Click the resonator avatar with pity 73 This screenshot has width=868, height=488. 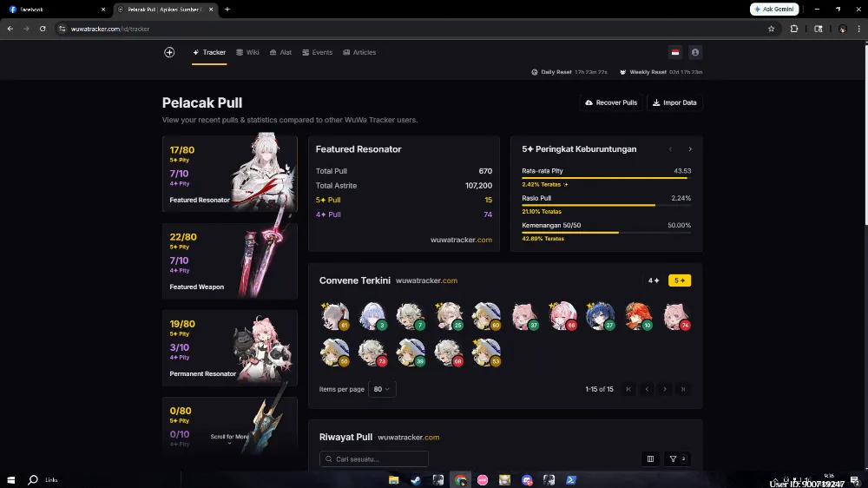click(x=372, y=353)
